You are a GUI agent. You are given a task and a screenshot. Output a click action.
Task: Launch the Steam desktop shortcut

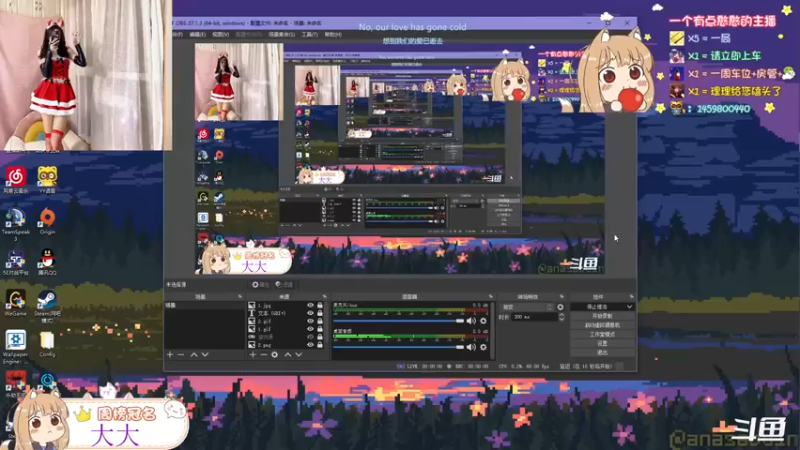pos(47,306)
